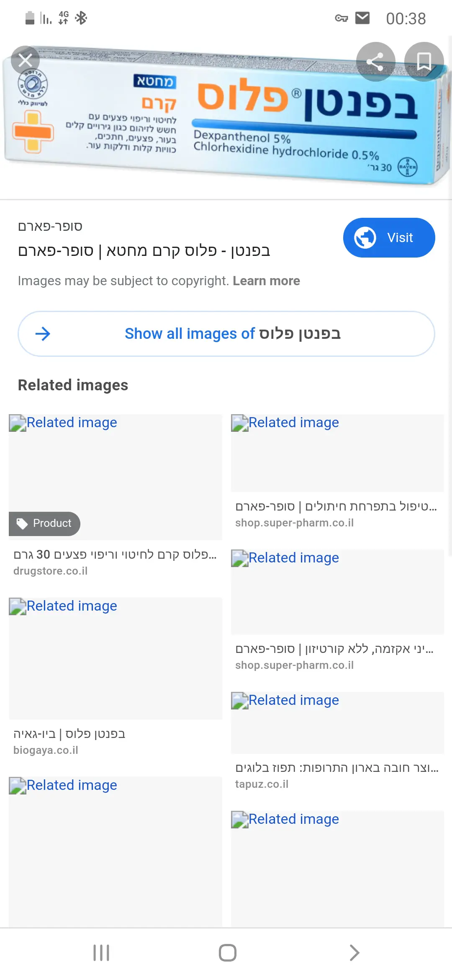Save image using the bookmark icon
This screenshot has width=452, height=980.
coord(424,62)
